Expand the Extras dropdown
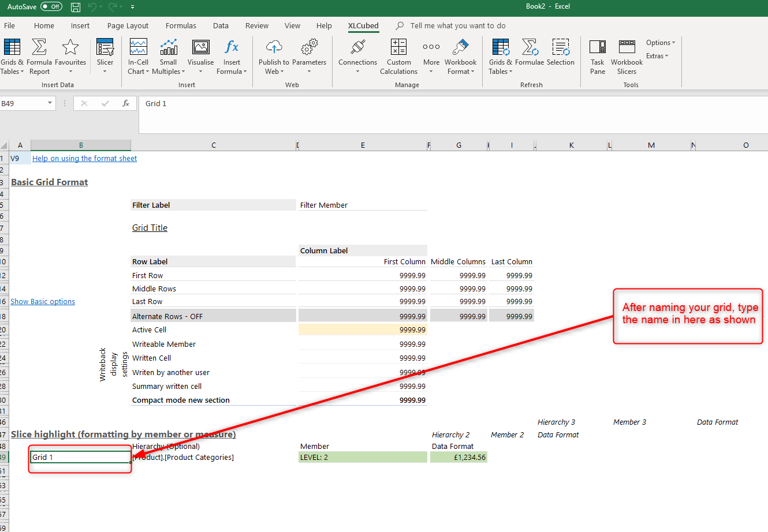Screen dimensions: 768x532 point(657,56)
